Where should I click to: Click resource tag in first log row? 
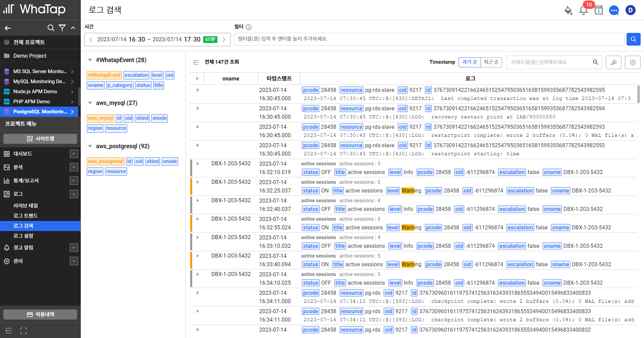pos(351,90)
